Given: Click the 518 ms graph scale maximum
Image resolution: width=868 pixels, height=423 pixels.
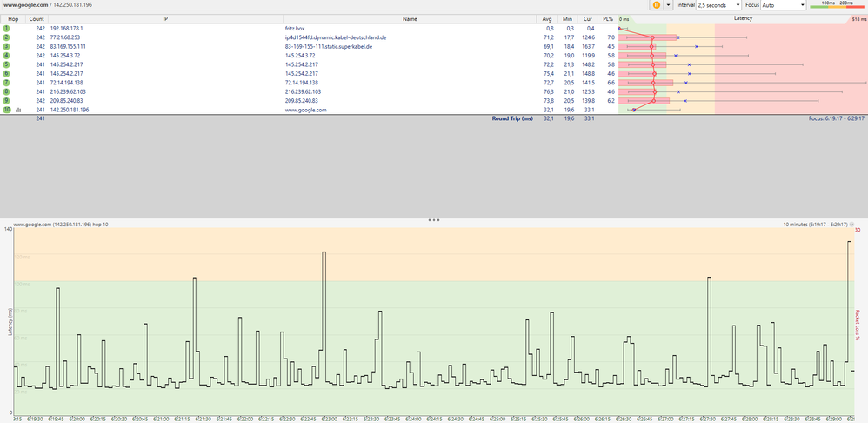Looking at the screenshot, I should tap(858, 19).
